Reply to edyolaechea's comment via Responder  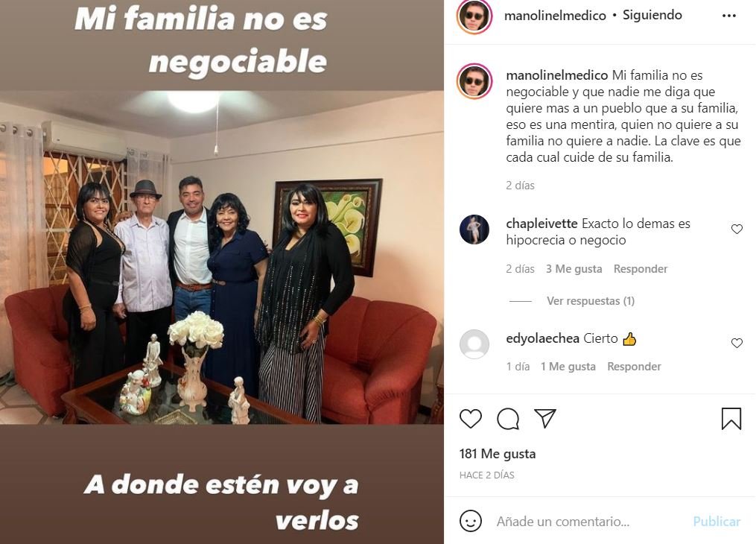634,367
